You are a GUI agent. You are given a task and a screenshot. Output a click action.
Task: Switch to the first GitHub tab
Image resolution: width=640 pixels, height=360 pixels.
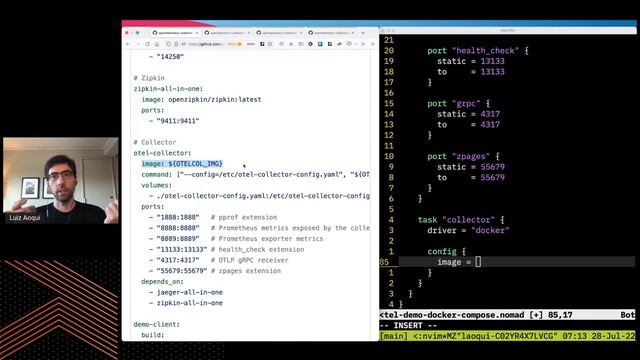click(175, 33)
